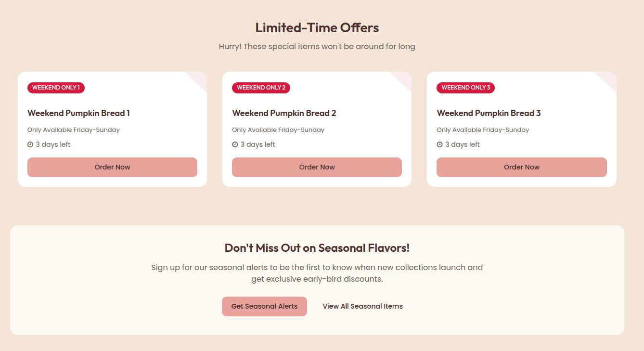Select the WEEKEND ONLY 2 badge

261,88
